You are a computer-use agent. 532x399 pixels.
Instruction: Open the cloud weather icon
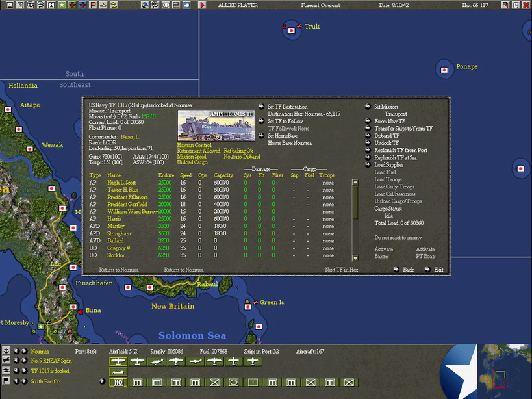[x=186, y=5]
